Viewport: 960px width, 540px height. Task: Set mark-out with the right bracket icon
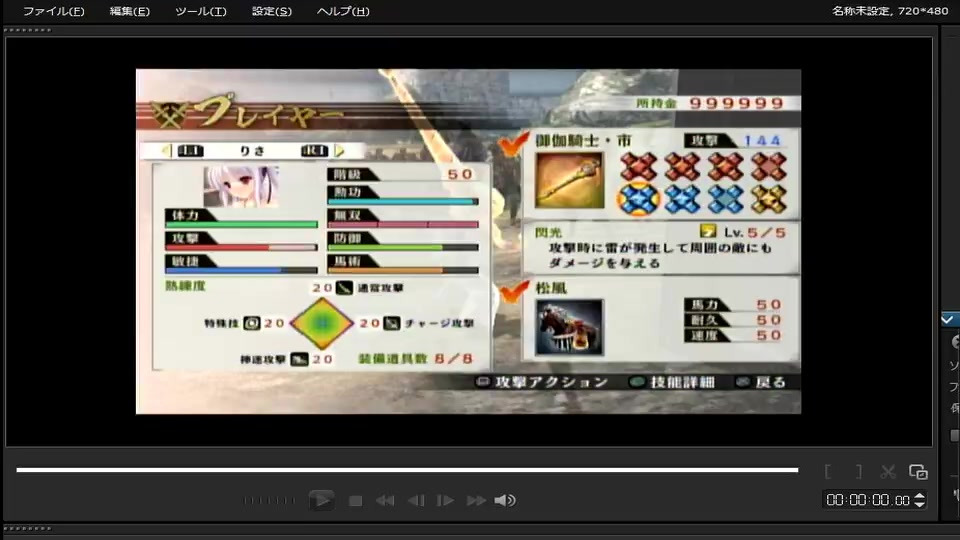click(x=858, y=471)
